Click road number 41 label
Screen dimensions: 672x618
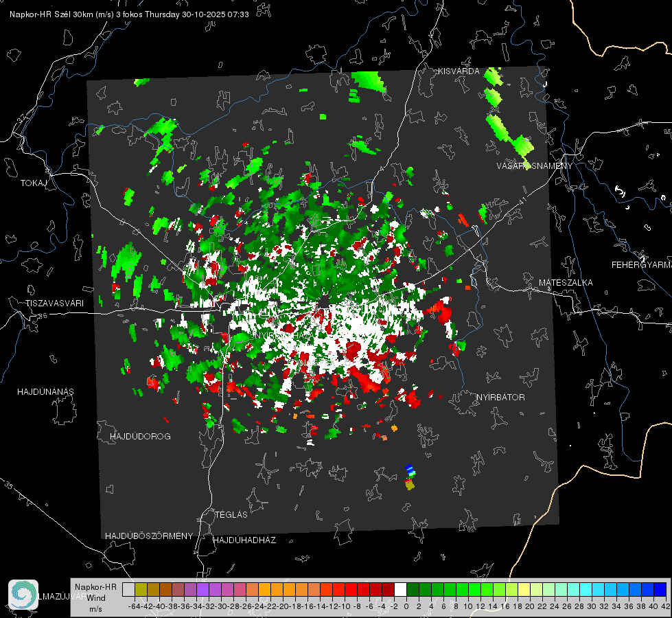pyautogui.click(x=523, y=201)
